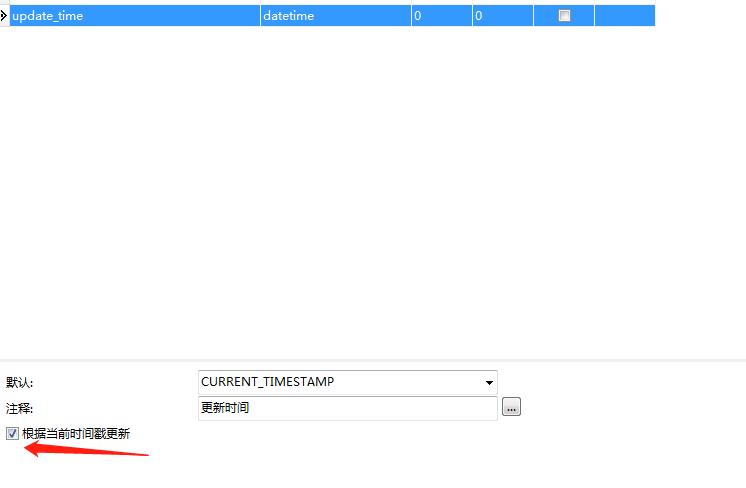
Task: Click the length cell showing 0
Action: pyautogui.click(x=441, y=16)
